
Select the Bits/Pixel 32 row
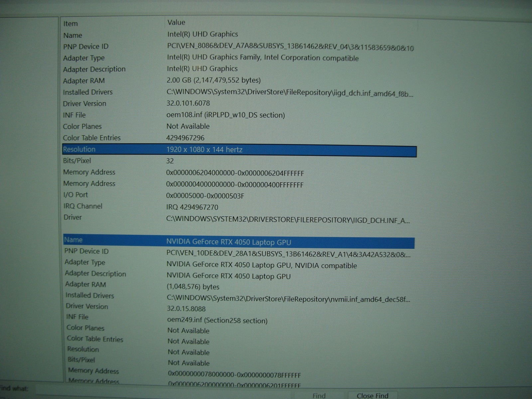point(239,161)
